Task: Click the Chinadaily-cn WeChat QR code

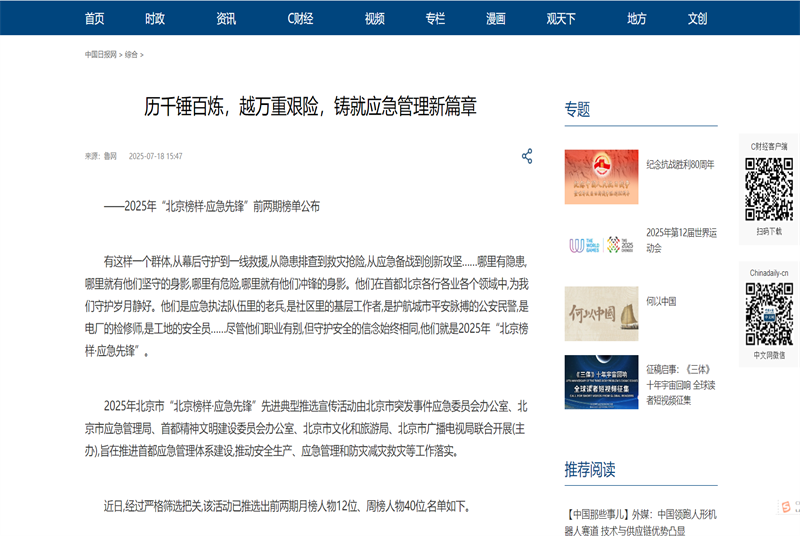Action: point(769,313)
